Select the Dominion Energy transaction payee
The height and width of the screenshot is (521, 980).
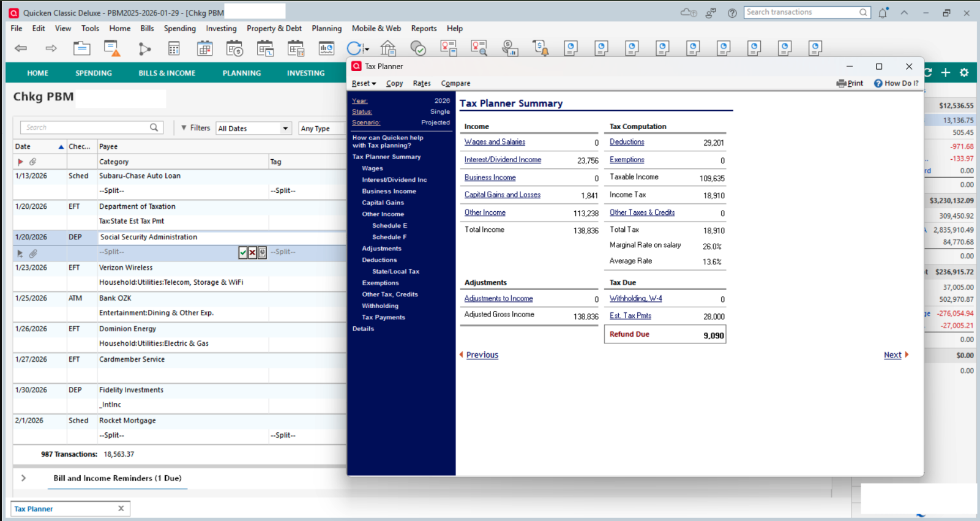pos(128,329)
